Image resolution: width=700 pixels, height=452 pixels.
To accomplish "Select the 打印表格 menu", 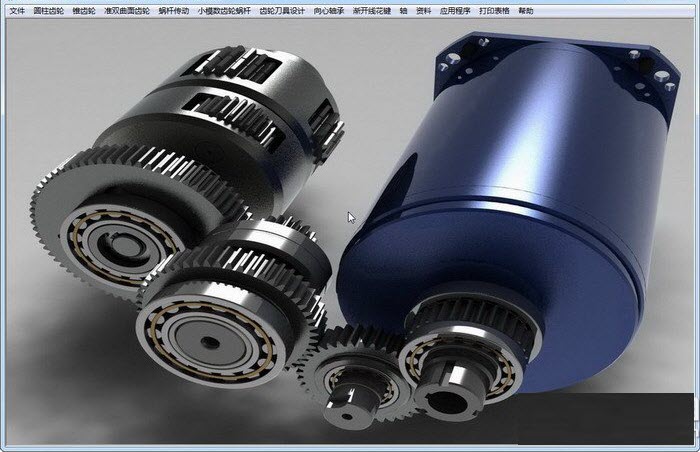I will 494,10.
